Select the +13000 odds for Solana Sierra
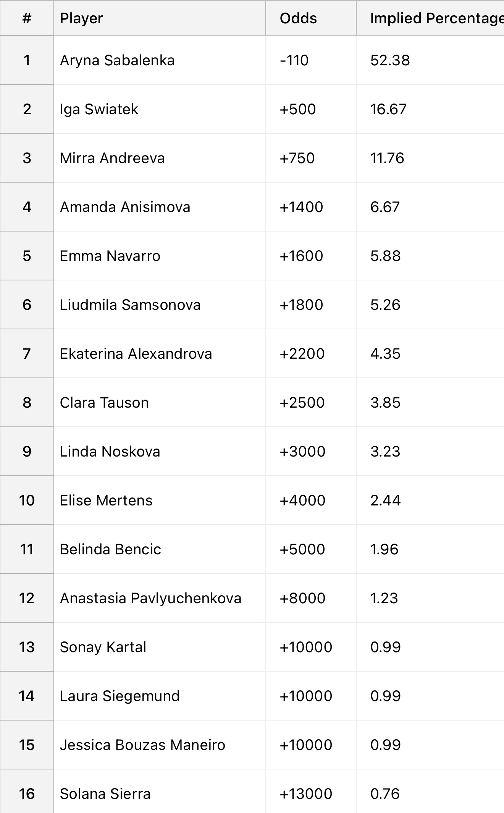Viewport: 504px width, 813px height. [311, 791]
